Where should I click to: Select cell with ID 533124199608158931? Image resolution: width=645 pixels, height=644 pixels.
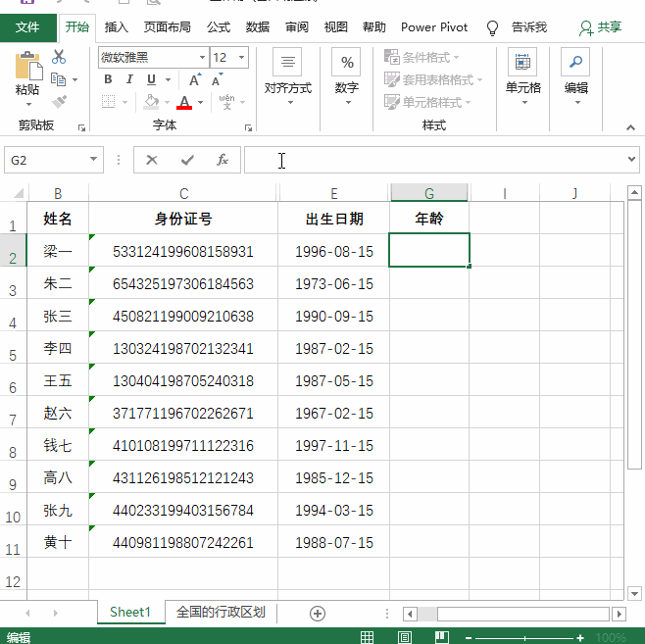point(183,251)
